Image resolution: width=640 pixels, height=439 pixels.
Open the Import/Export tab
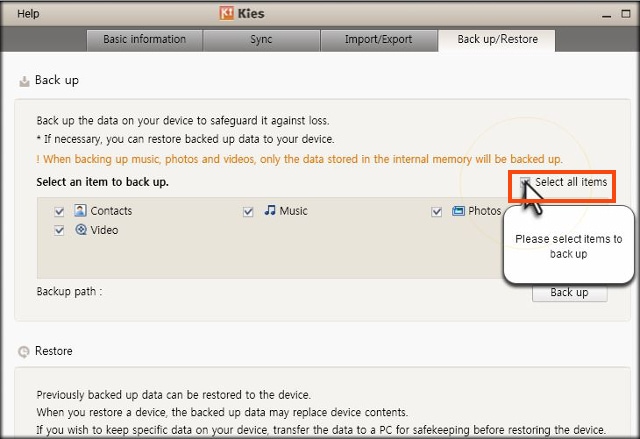[378, 40]
